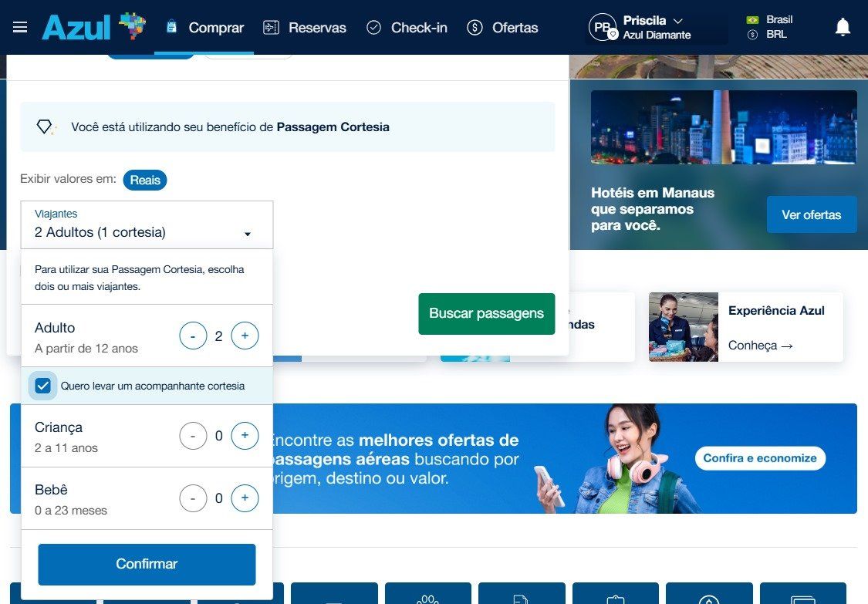
Task: Add a baby with plus button
Action: pos(245,498)
